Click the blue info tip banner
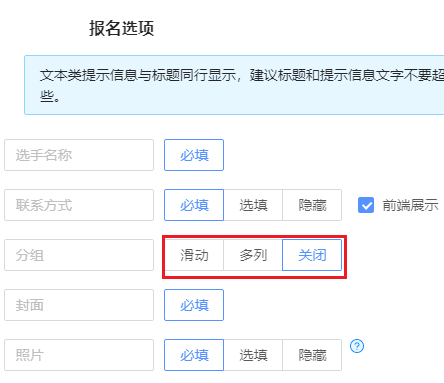This screenshot has width=444, height=383. pyautogui.click(x=234, y=85)
